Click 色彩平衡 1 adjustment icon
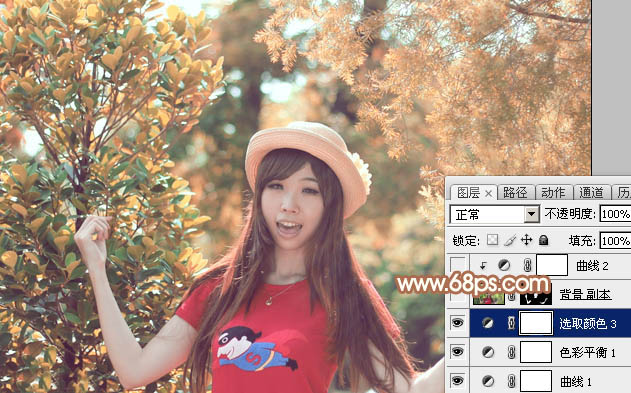This screenshot has width=631, height=393. (x=488, y=352)
